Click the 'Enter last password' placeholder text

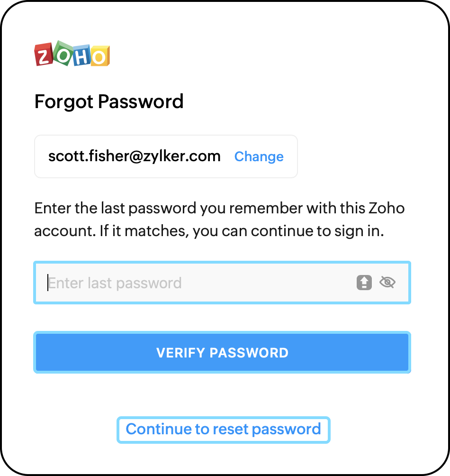pyautogui.click(x=115, y=283)
